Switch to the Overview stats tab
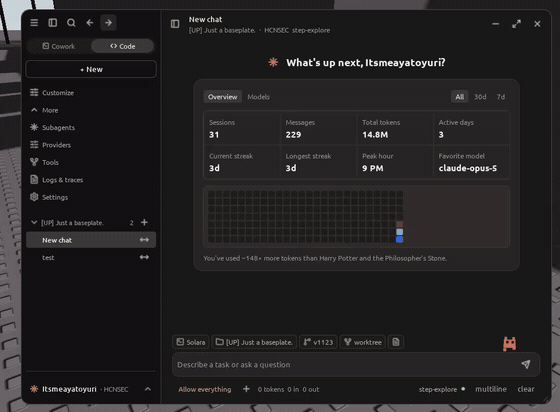 [x=222, y=97]
